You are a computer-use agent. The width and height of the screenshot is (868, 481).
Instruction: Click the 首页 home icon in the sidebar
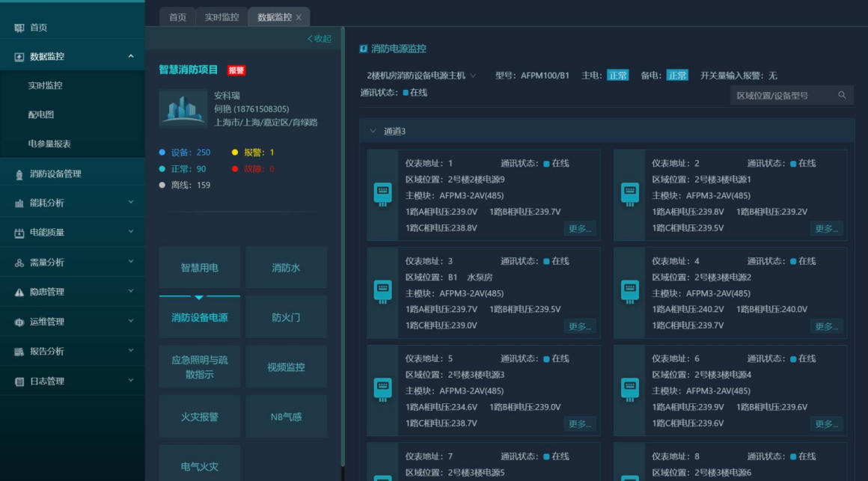click(19, 28)
